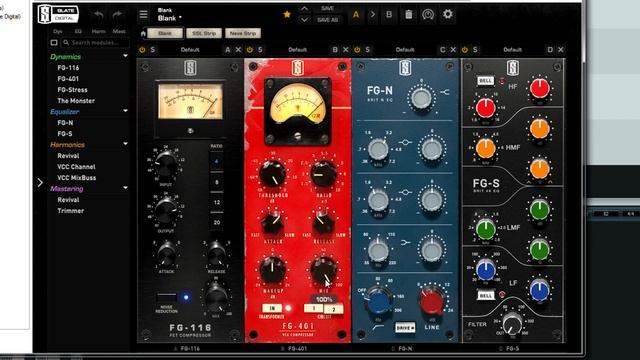This screenshot has height=360, width=640.
Task: Toggle FG-401 transformer IN button
Action: (271, 308)
